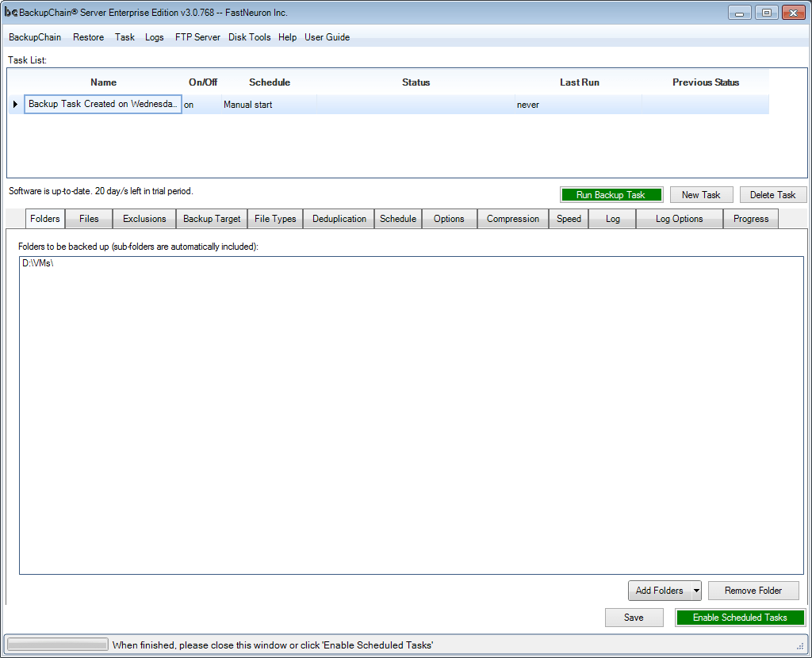Switch to the Backup Target tab
This screenshot has height=658, width=812.
coord(212,219)
